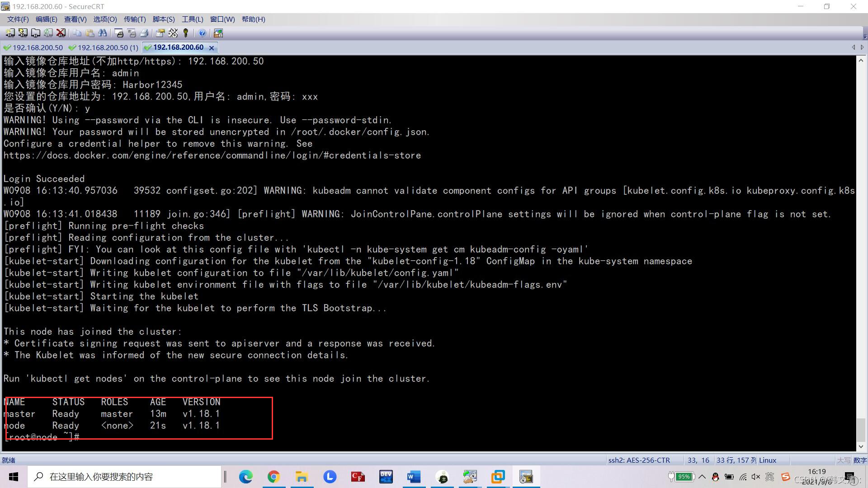868x488 pixels.
Task: Click the Print printer icon in toolbar
Action: click(144, 33)
